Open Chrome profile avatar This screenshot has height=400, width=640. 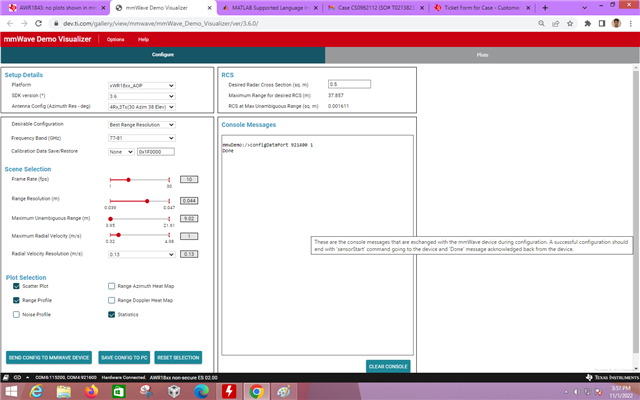click(x=616, y=23)
